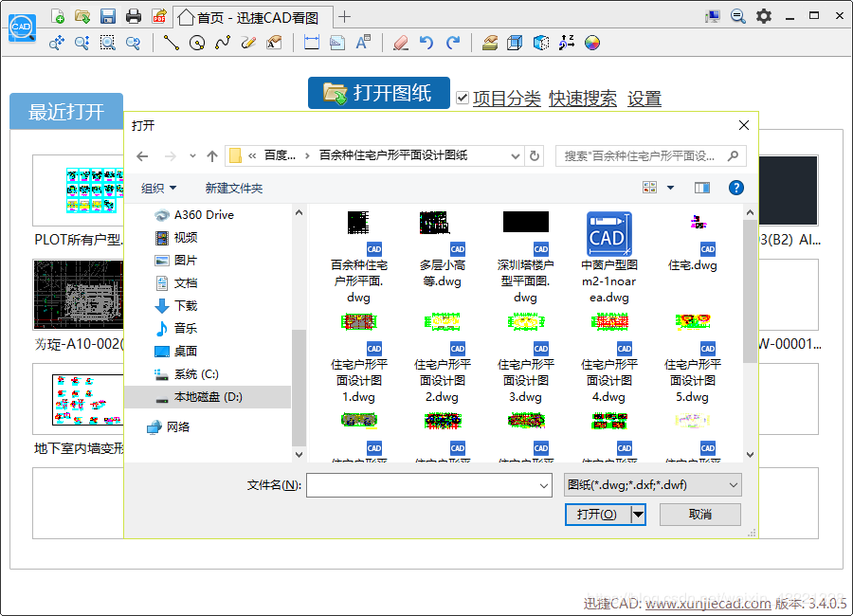853x616 pixels.
Task: Click the 取消 button
Action: click(x=700, y=515)
